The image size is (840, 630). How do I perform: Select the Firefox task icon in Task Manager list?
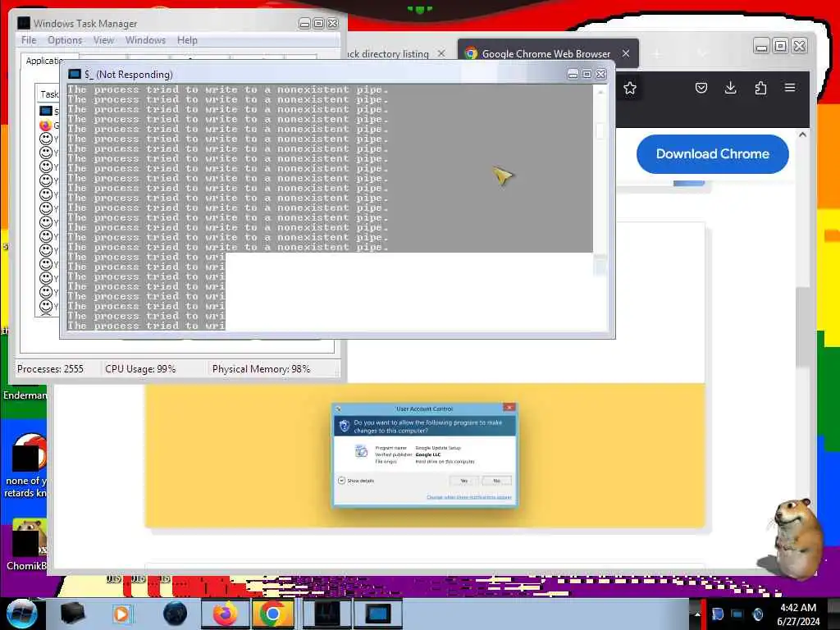[x=46, y=126]
